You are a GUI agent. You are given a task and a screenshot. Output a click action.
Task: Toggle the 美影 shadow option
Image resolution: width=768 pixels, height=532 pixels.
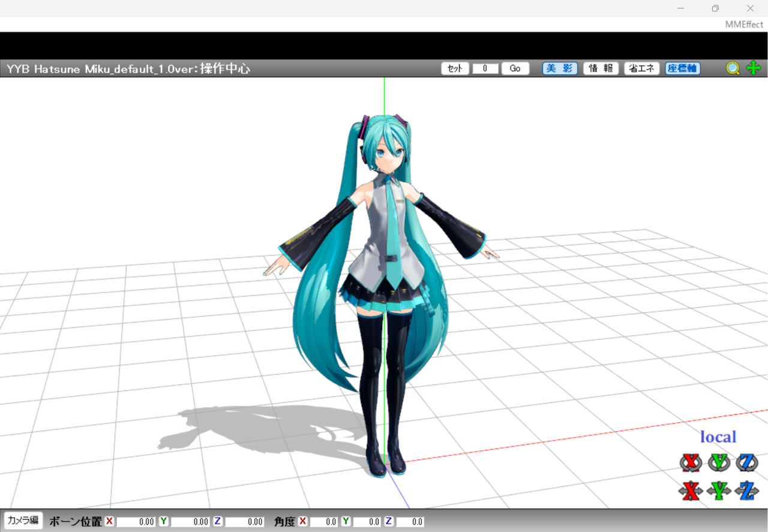(x=560, y=68)
